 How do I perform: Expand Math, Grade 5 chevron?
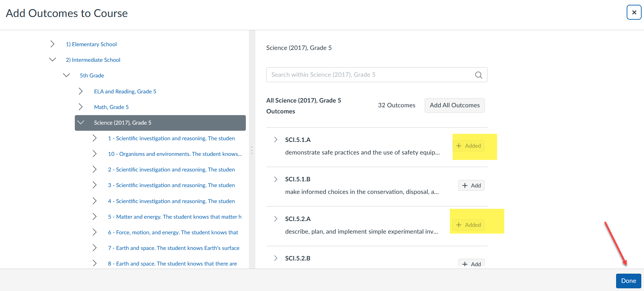pos(81,107)
